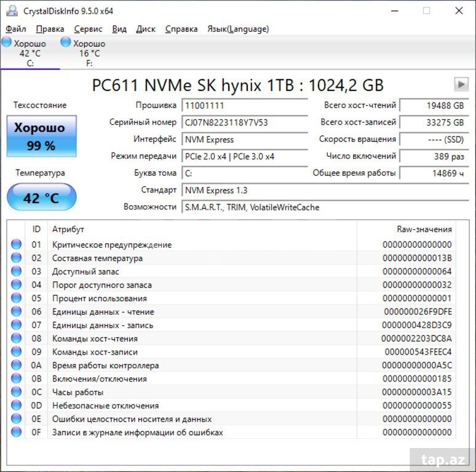
Task: Click status icon of attribute 08
Action: (17, 338)
